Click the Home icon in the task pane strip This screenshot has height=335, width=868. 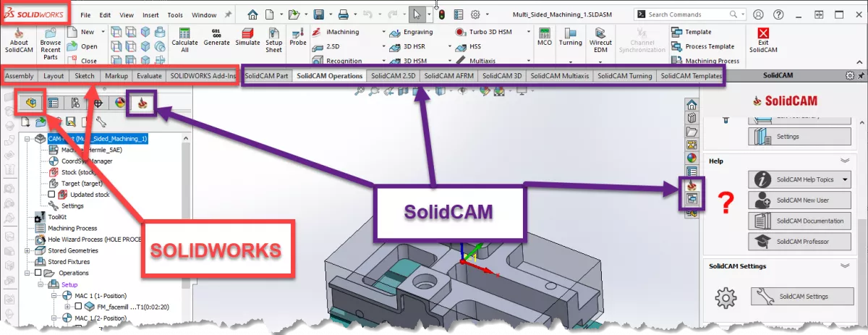[x=691, y=106]
